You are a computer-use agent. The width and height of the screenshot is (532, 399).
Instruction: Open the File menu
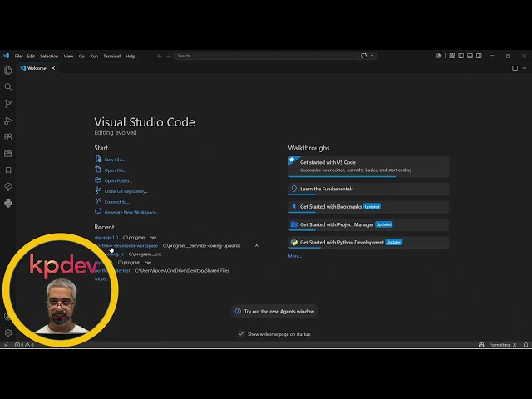[18, 56]
